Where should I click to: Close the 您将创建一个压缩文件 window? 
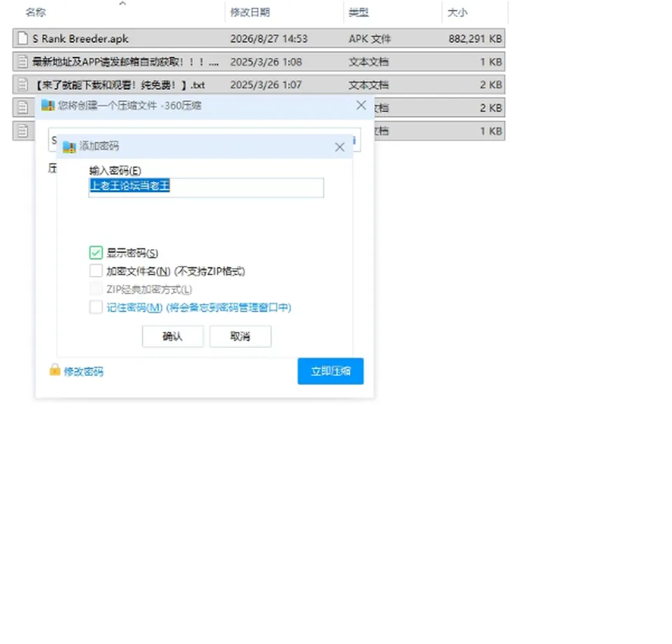coord(361,106)
